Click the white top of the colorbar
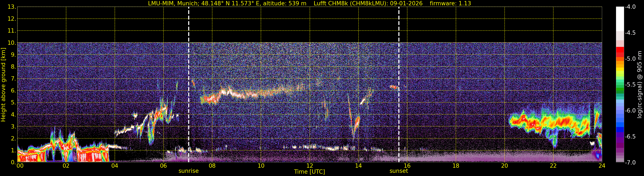Viewport: 644px width, 176px height. [620, 19]
